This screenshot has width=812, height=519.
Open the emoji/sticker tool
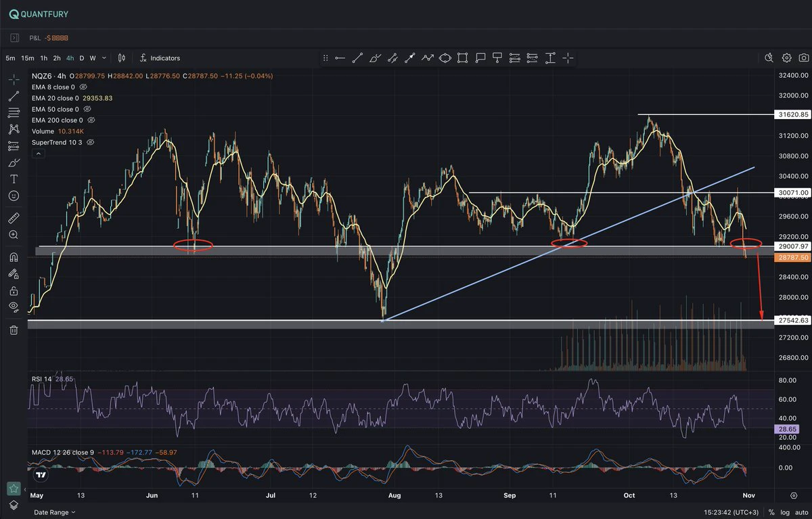click(14, 196)
